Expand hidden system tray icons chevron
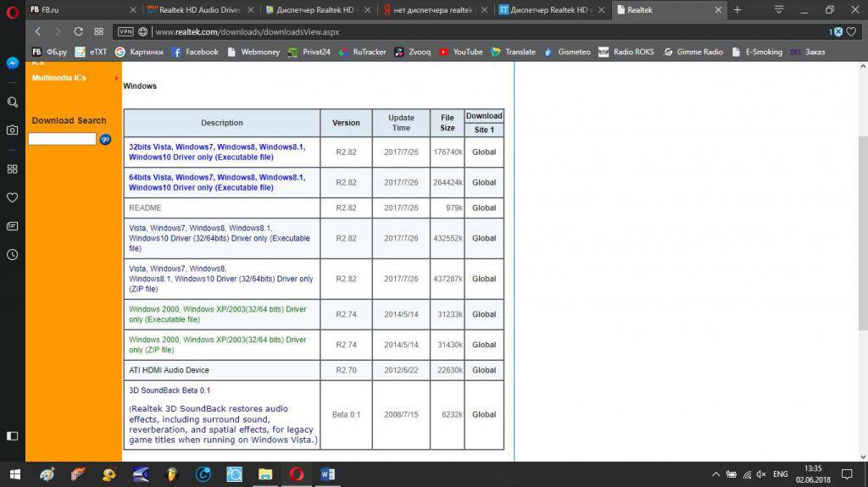The image size is (868, 487). coord(716,474)
